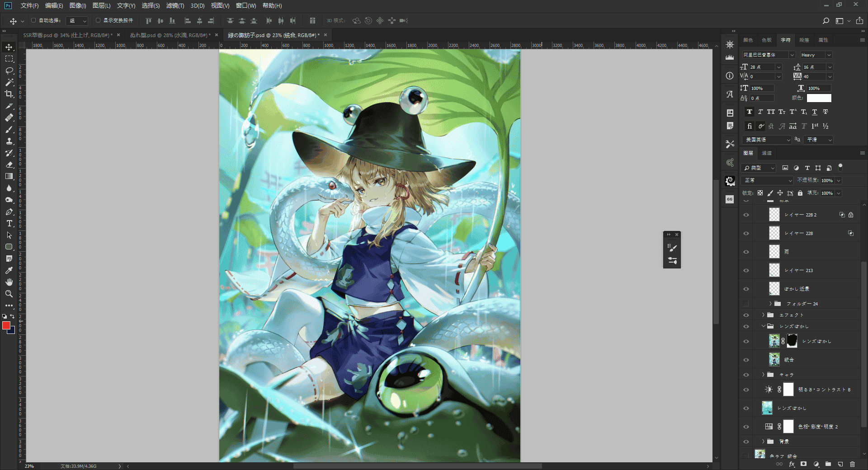Image resolution: width=868 pixels, height=470 pixels.
Task: Open the 滤镜(T) menu
Action: pos(175,5)
